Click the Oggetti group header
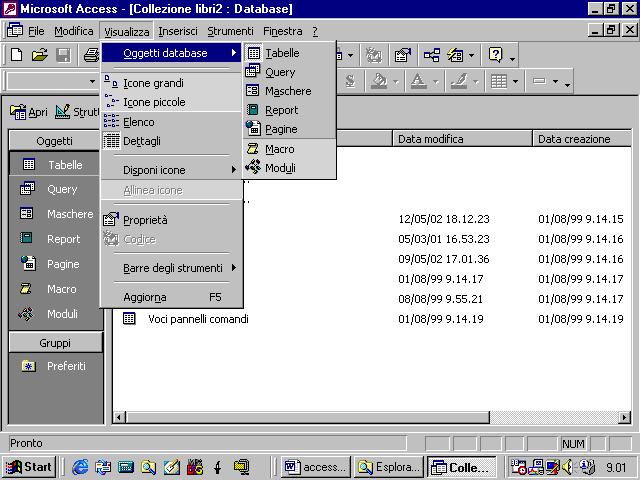The height and width of the screenshot is (480, 640). (x=54, y=141)
